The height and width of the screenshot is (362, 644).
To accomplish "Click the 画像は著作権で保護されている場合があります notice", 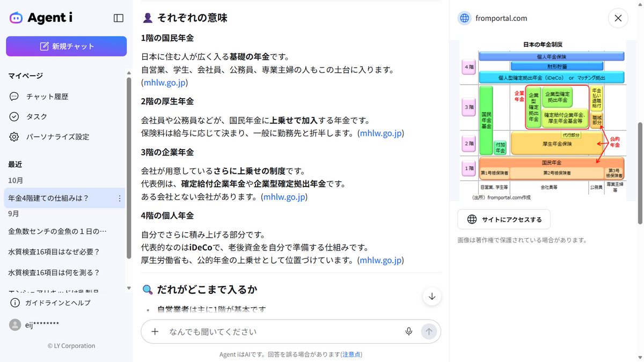I will click(522, 240).
